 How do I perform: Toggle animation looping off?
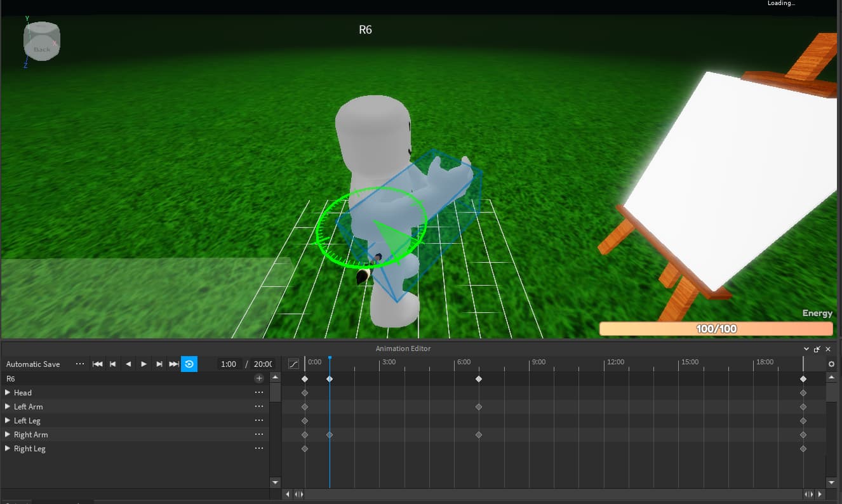[189, 364]
